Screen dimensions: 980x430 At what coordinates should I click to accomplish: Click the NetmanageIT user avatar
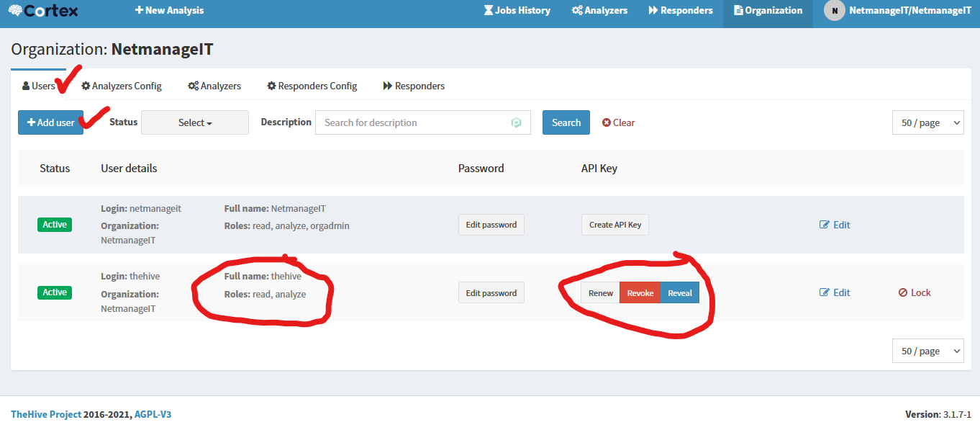click(x=834, y=11)
